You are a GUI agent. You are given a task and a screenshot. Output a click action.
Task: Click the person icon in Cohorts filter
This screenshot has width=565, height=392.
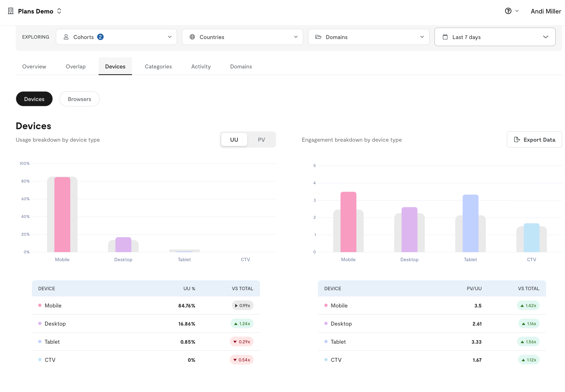coord(66,37)
